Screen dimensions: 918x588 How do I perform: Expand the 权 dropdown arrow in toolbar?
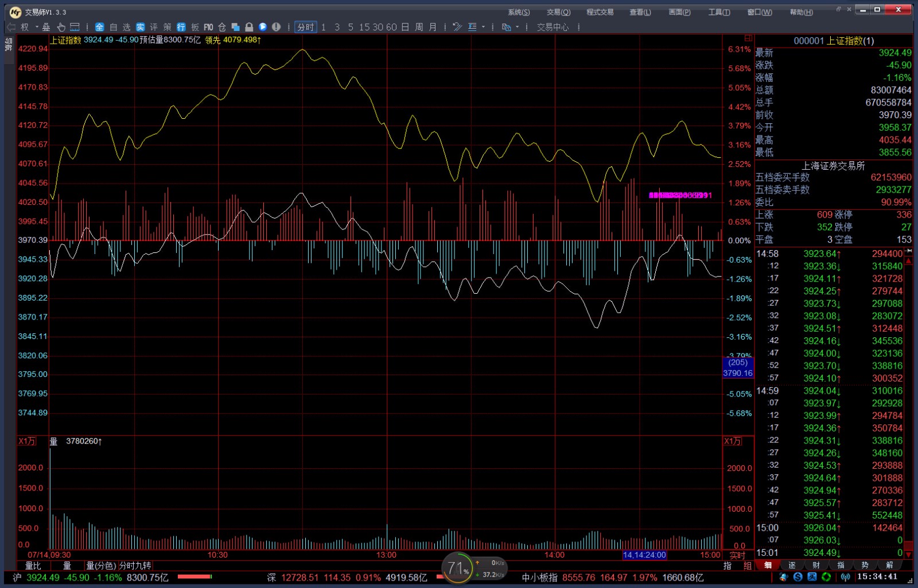37,27
